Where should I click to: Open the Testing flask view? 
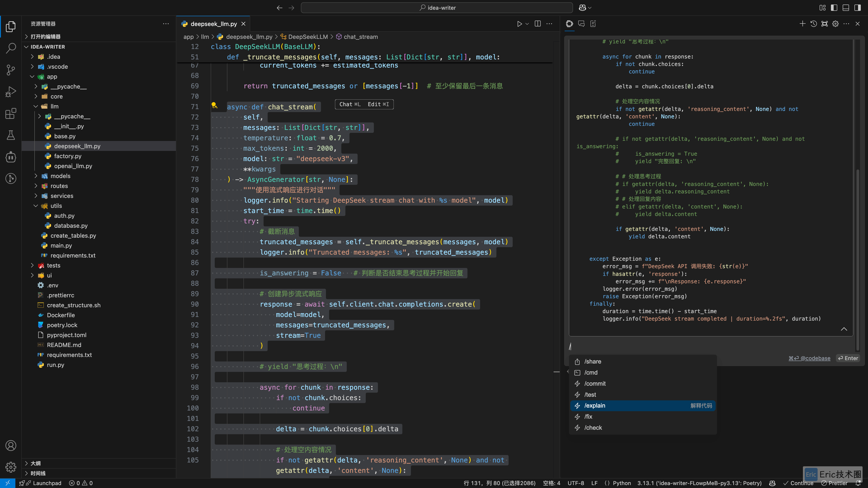click(11, 135)
